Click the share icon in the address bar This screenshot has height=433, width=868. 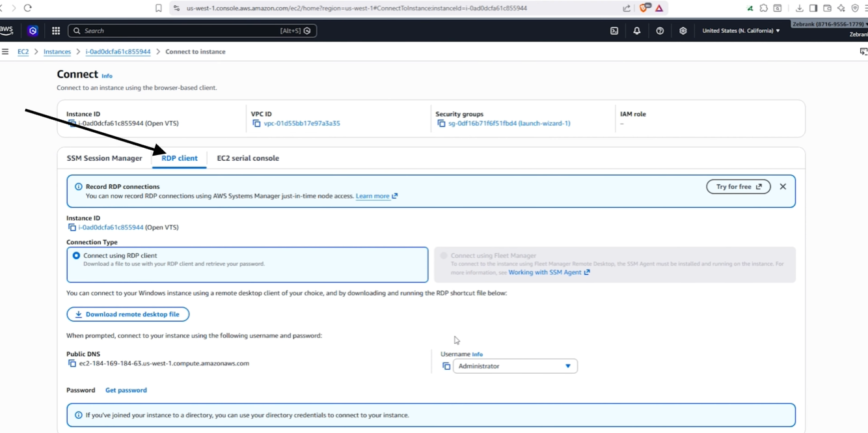tap(627, 8)
